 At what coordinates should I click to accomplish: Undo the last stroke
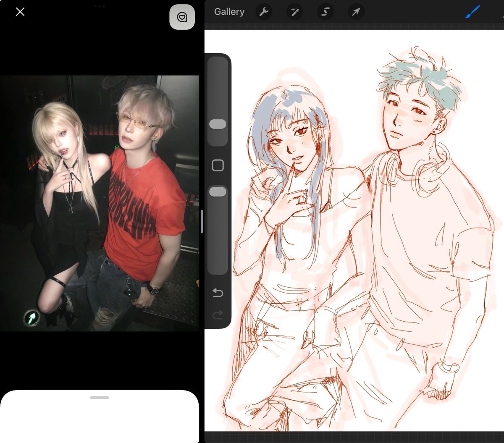[218, 293]
